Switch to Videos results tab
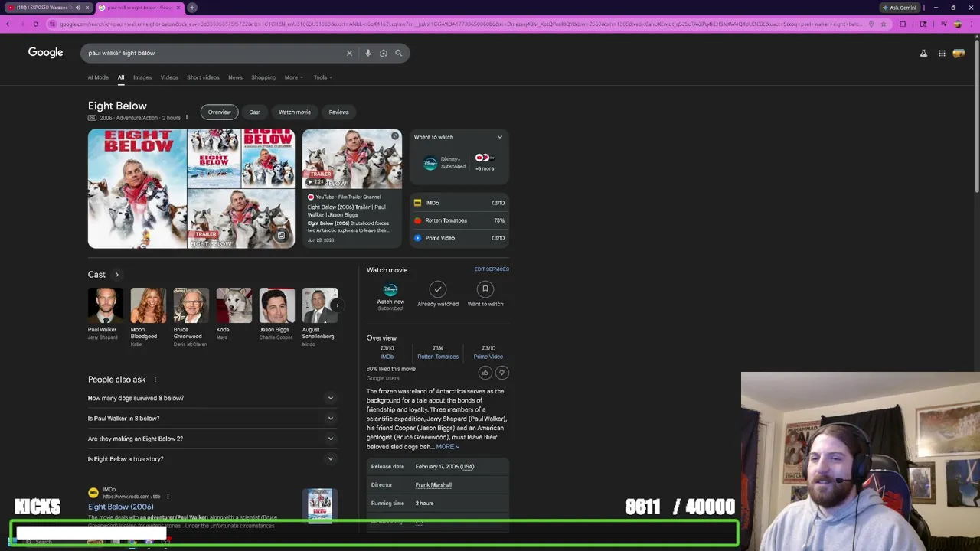Image resolution: width=980 pixels, height=551 pixels. 169,77
